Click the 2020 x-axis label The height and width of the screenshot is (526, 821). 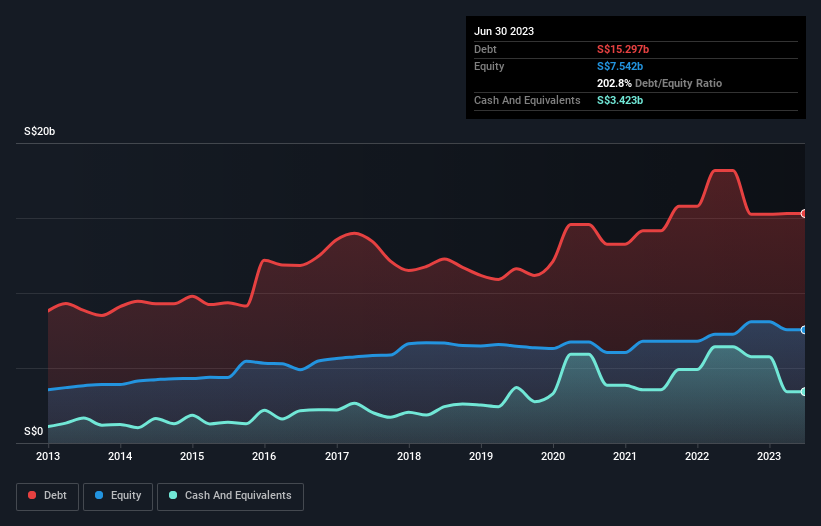tap(553, 456)
